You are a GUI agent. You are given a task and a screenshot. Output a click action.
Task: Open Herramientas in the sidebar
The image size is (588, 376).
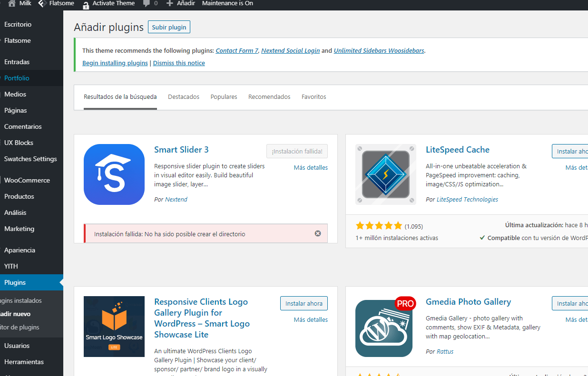(24, 362)
